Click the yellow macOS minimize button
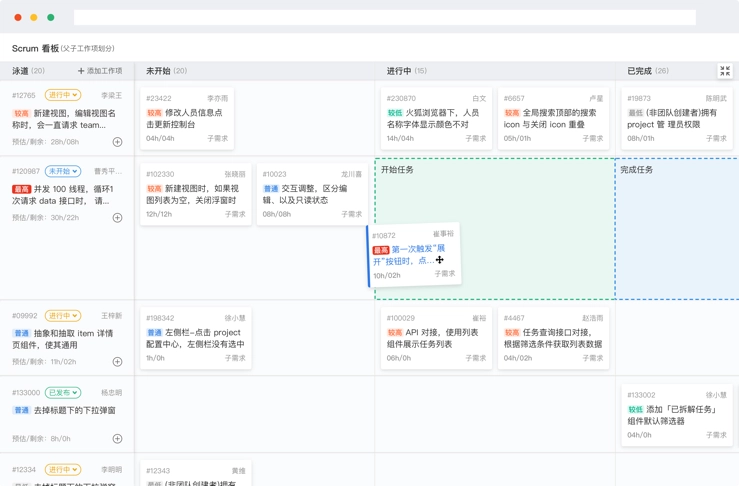The height and width of the screenshot is (486, 739). [x=34, y=17]
